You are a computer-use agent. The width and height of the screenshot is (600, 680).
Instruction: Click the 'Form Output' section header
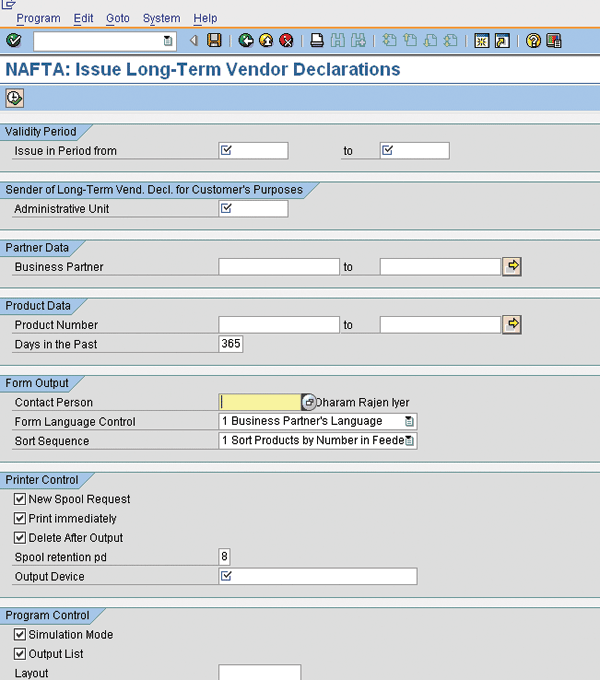tap(37, 383)
